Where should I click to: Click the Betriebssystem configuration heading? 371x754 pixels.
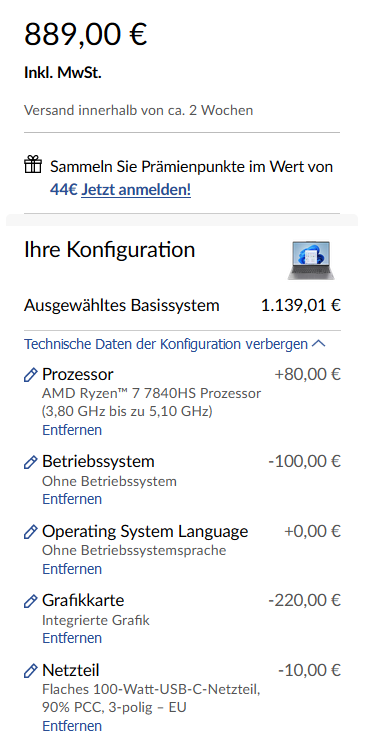[x=99, y=461]
